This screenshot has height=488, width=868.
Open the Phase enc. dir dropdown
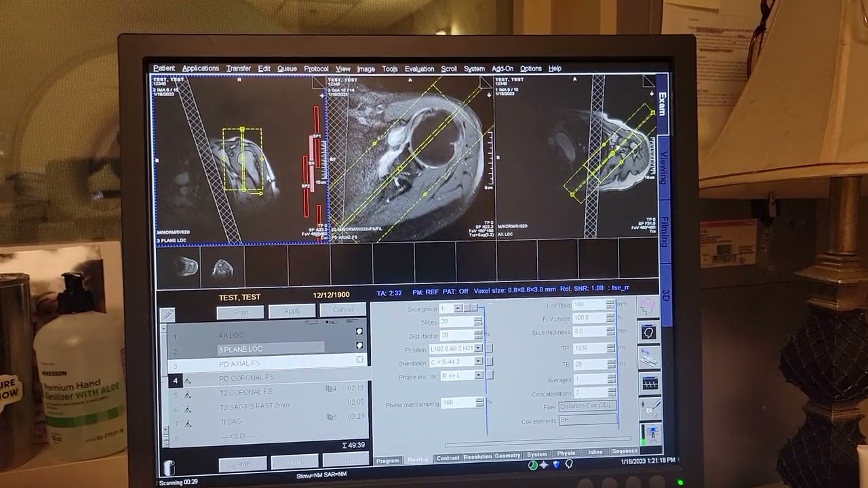tap(478, 375)
